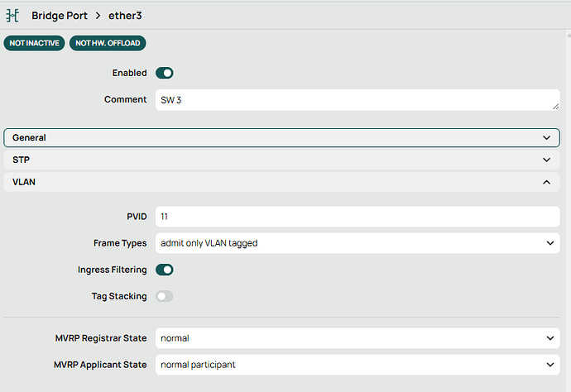Click the ether3 breadcrumb title

pyautogui.click(x=126, y=16)
